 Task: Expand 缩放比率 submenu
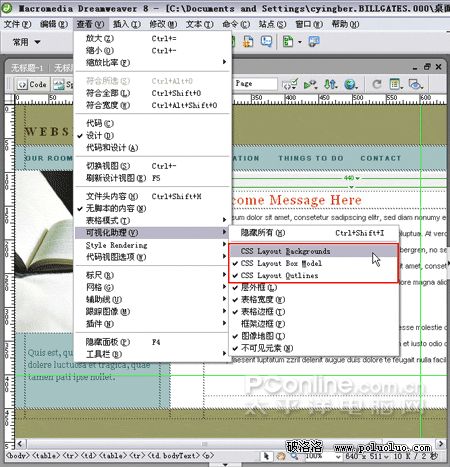pos(152,62)
